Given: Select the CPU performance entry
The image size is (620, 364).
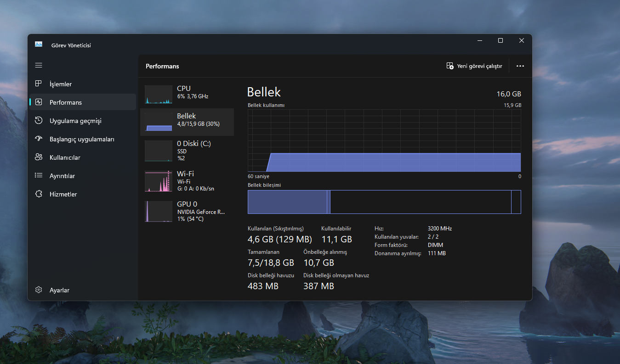Looking at the screenshot, I should 187,94.
